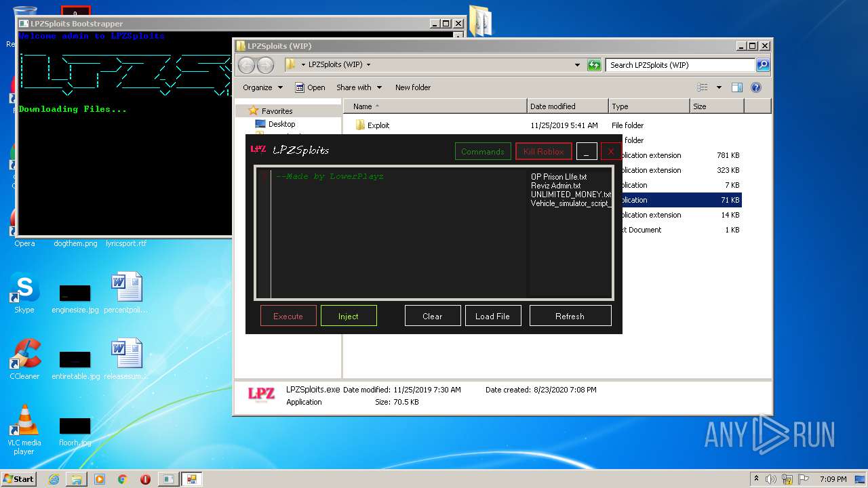Click the LPZ logo in exploit window

(258, 150)
